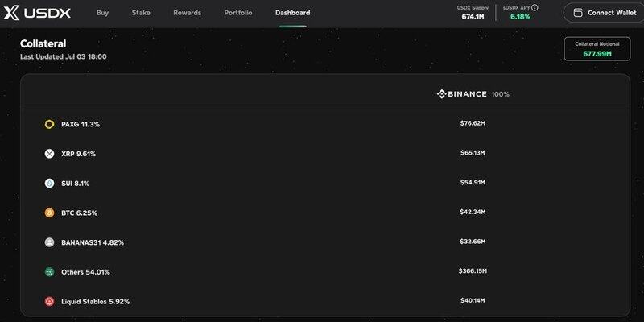
Task: Select the Dashboard tab
Action: coord(292,13)
